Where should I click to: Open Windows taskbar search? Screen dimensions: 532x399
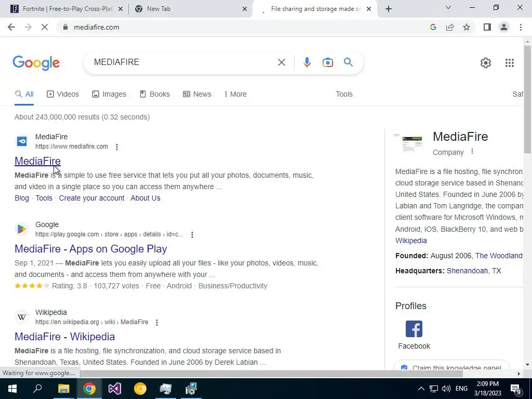37,388
